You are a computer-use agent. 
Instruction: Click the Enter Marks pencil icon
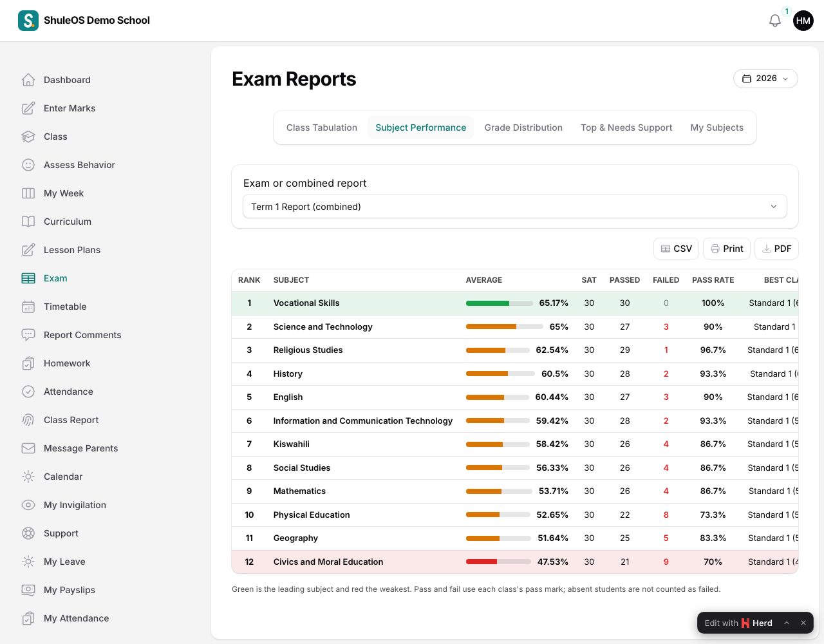(28, 108)
